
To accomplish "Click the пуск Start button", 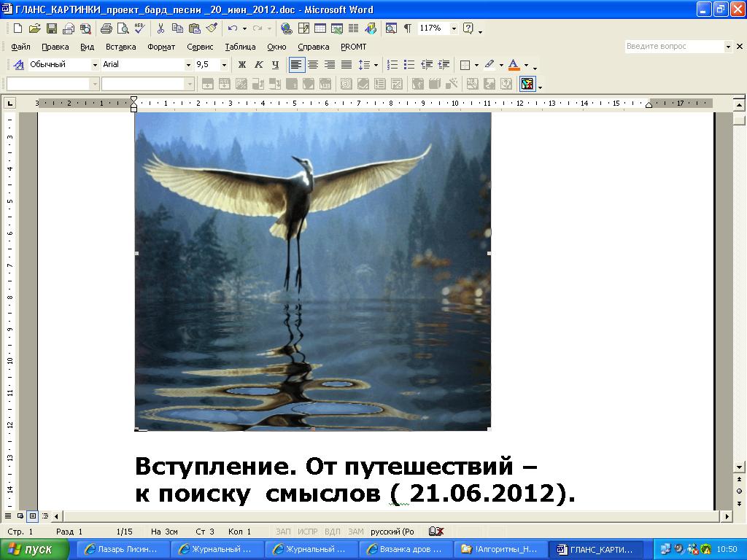I will pos(34,550).
